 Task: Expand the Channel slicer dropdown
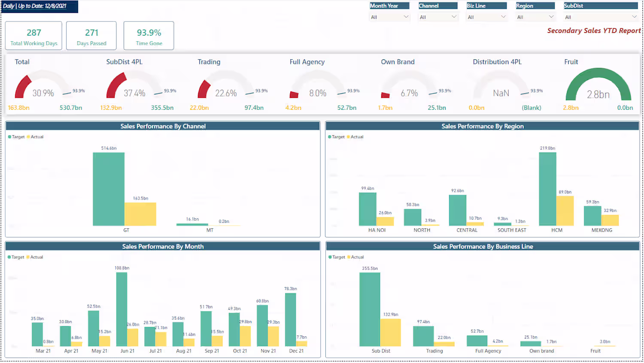(x=438, y=17)
